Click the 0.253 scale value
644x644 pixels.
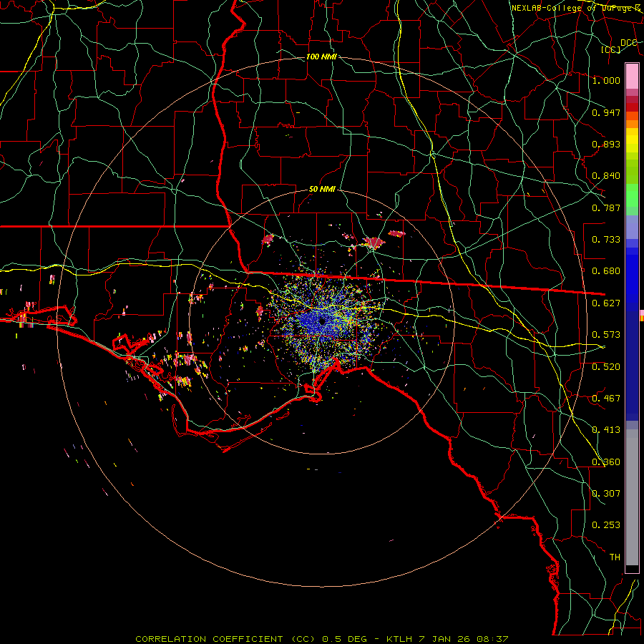coord(606,525)
